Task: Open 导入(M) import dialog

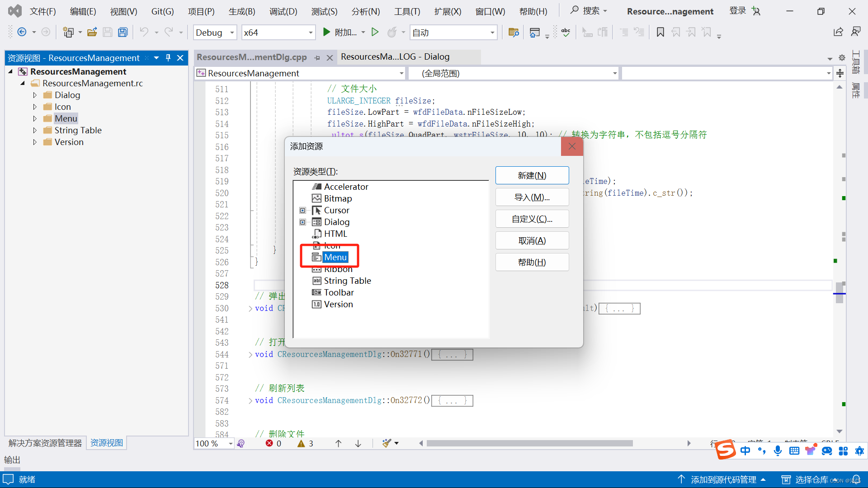Action: point(531,197)
